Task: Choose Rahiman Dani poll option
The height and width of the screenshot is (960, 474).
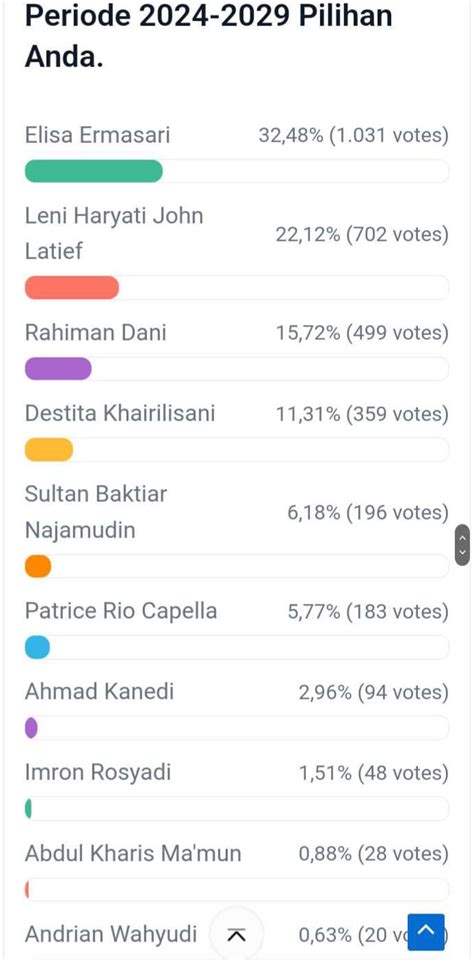Action: [96, 332]
